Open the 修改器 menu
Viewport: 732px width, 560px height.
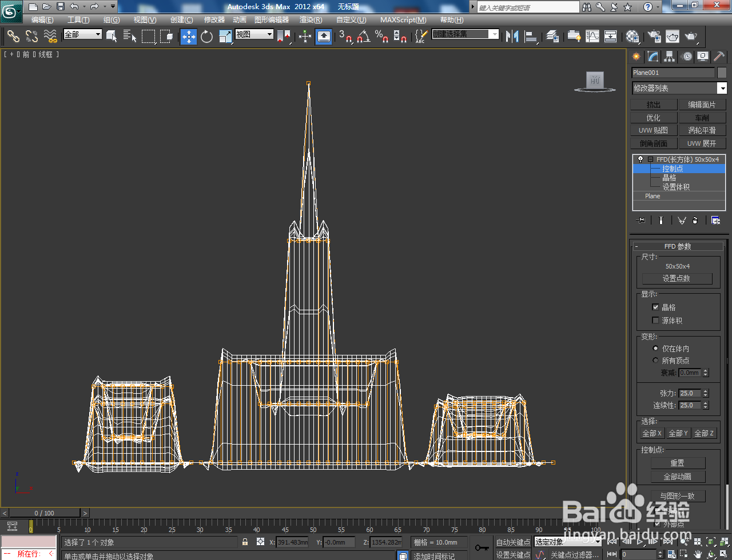pos(214,19)
